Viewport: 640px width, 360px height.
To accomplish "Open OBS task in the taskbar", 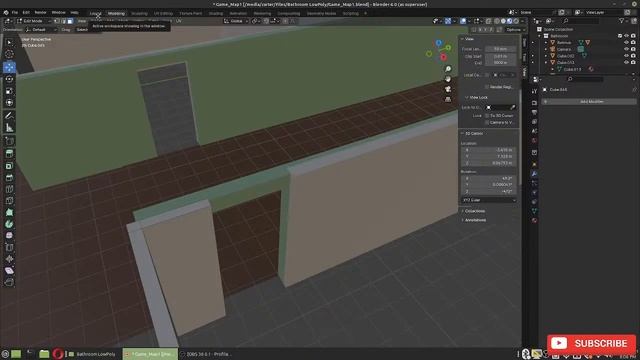I will 207,354.
